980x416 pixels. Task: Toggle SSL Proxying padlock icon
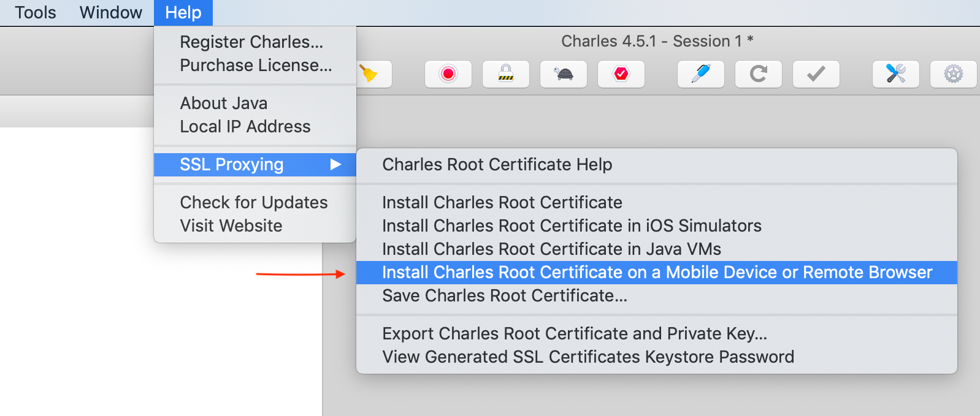point(506,74)
